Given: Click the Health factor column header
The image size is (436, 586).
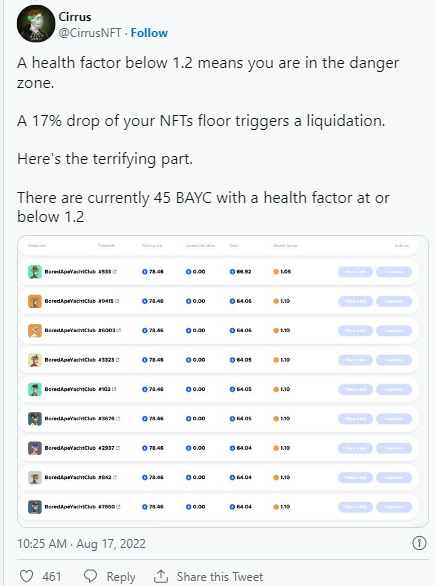Looking at the screenshot, I should click(x=285, y=246).
